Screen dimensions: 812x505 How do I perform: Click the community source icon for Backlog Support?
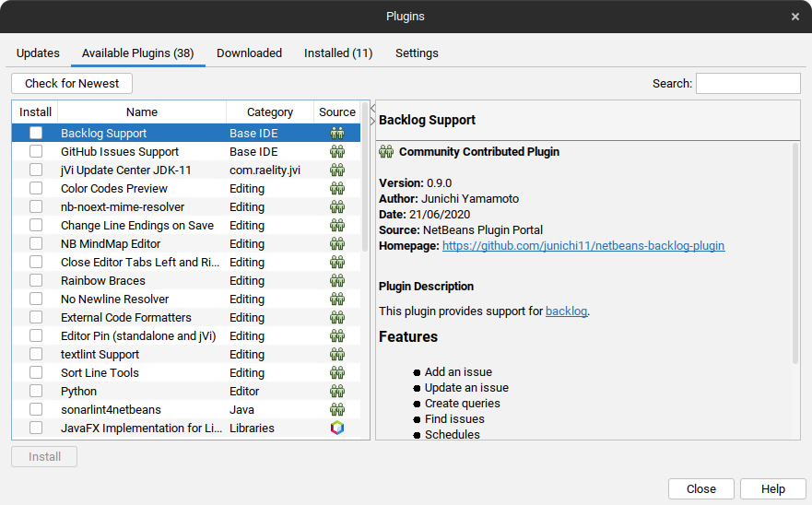336,134
